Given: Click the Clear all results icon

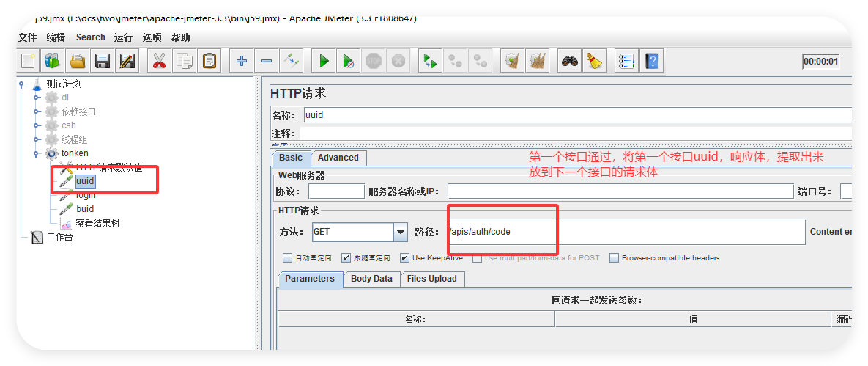Looking at the screenshot, I should 537,60.
